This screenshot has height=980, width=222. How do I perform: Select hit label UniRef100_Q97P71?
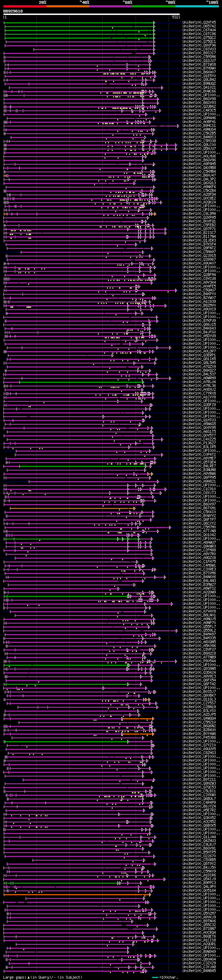point(199,229)
